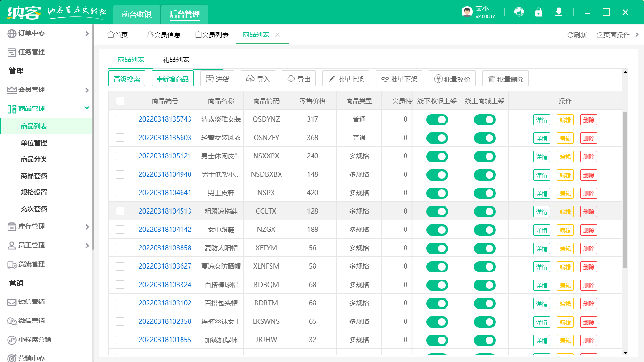The image size is (644, 362).
Task: Click the 批量改价 yen button
Action: point(452,79)
